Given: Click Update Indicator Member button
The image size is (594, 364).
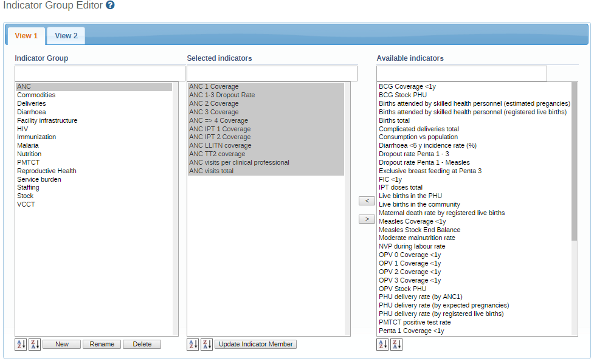Looking at the screenshot, I should pos(255,345).
